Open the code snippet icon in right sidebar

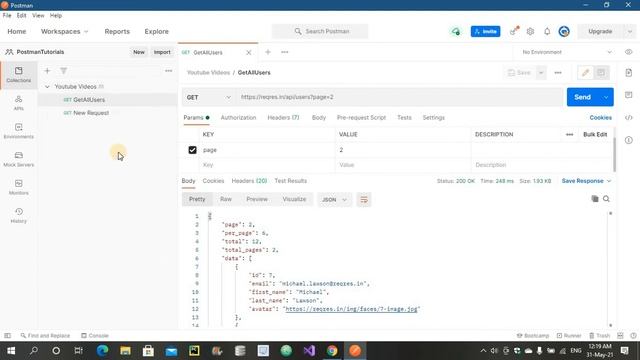point(629,118)
